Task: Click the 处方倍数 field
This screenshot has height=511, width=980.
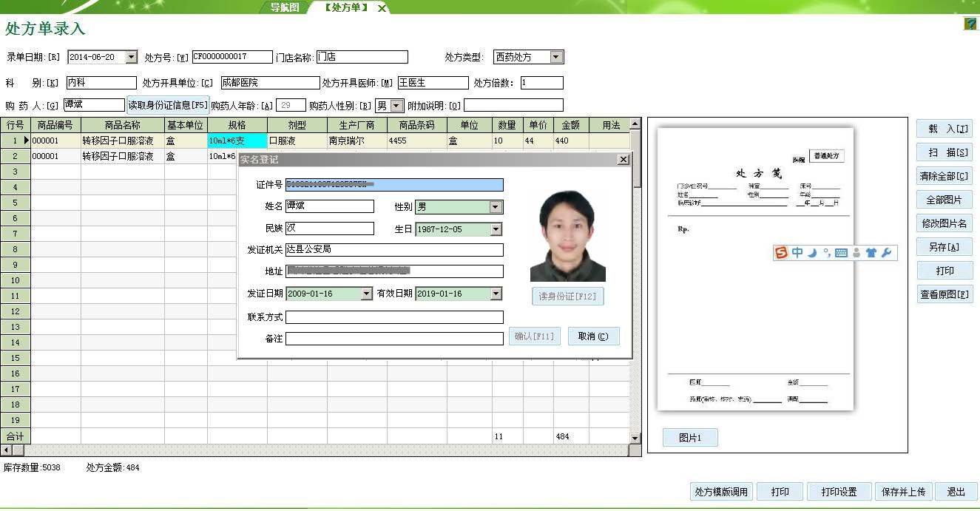Action: point(542,83)
